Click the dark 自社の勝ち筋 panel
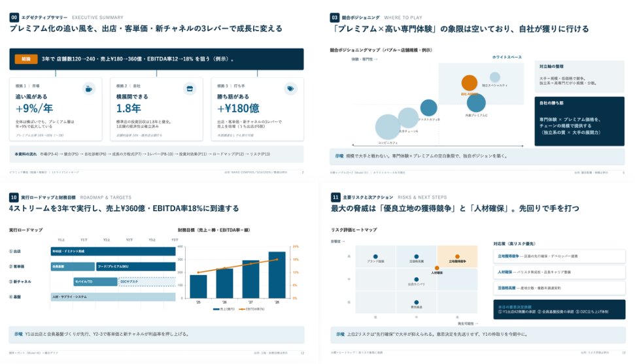 579,121
